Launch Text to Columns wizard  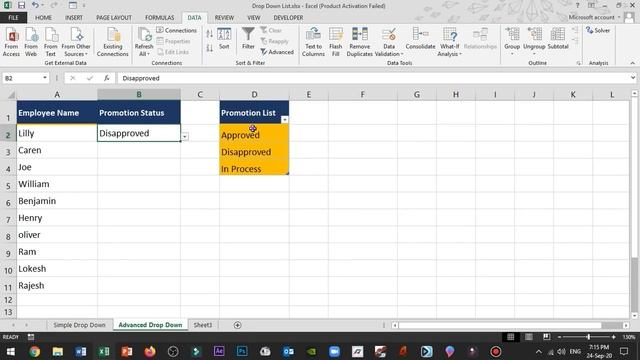[313, 42]
